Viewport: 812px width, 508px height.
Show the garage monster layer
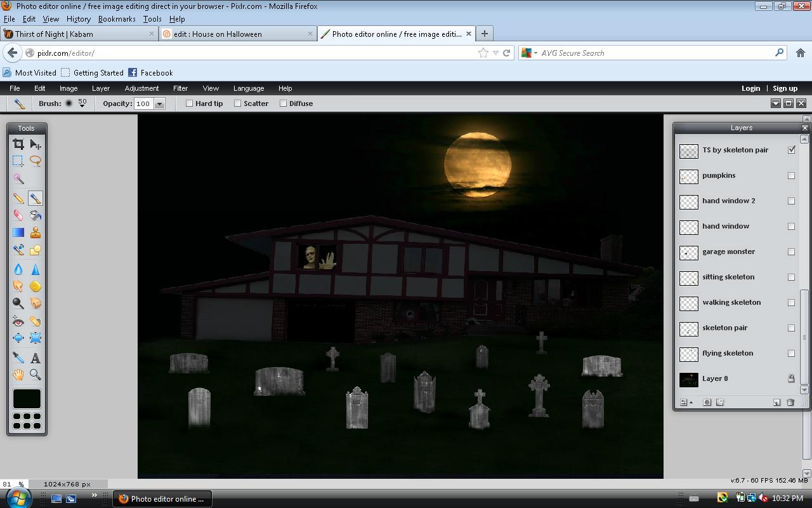coord(791,251)
